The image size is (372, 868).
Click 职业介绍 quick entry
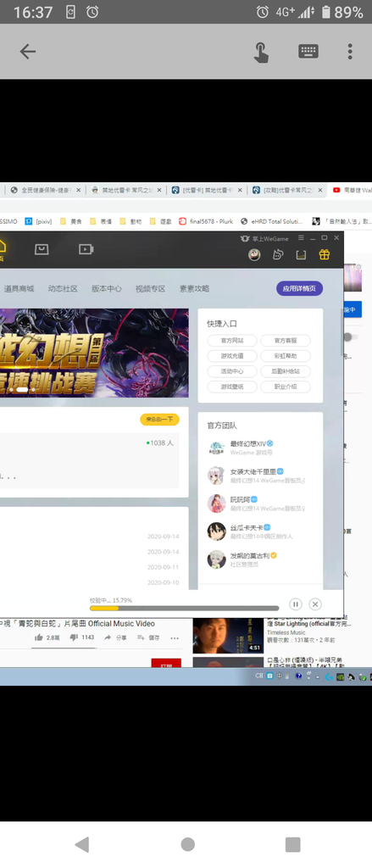pos(286,387)
